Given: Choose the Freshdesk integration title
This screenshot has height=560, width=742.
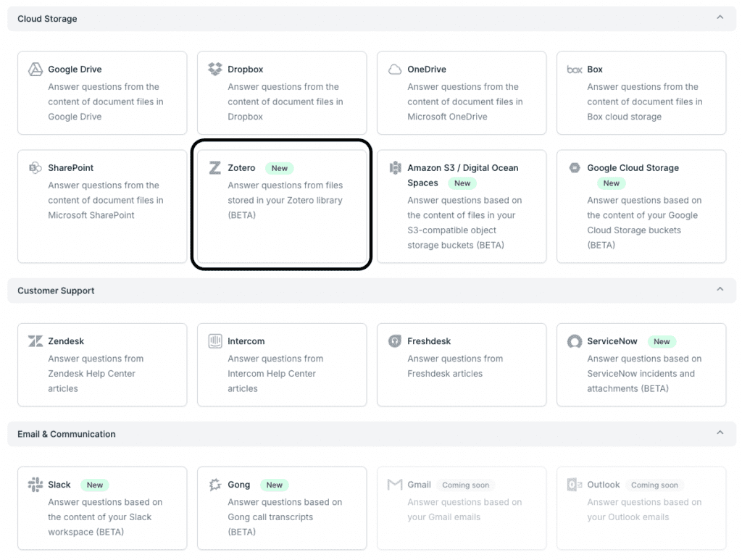Looking at the screenshot, I should coord(429,341).
